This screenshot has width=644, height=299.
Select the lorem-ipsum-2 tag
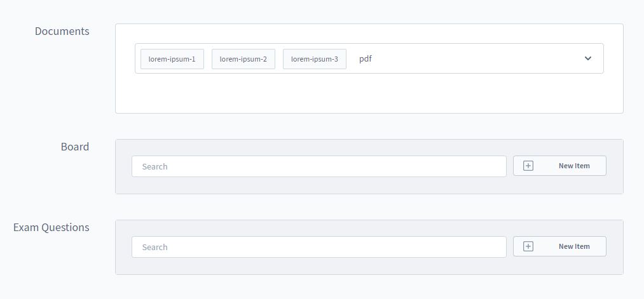point(243,59)
